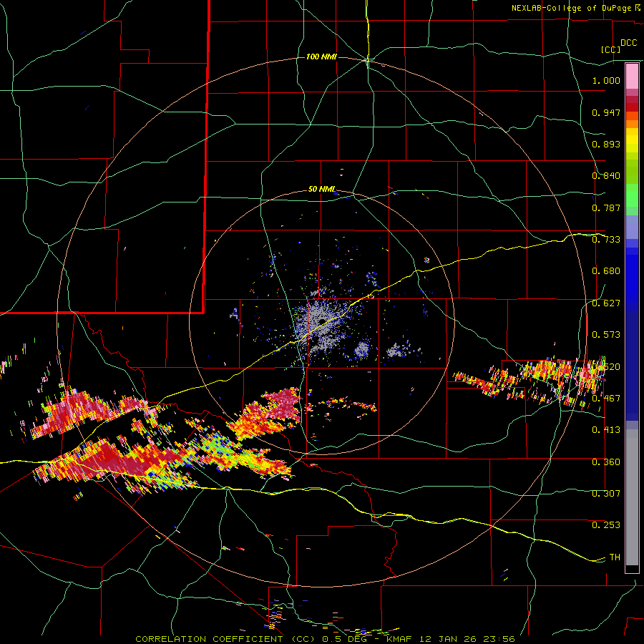The image size is (644, 644).
Task: Click the DCC product label above colorbar
Action: pos(628,43)
